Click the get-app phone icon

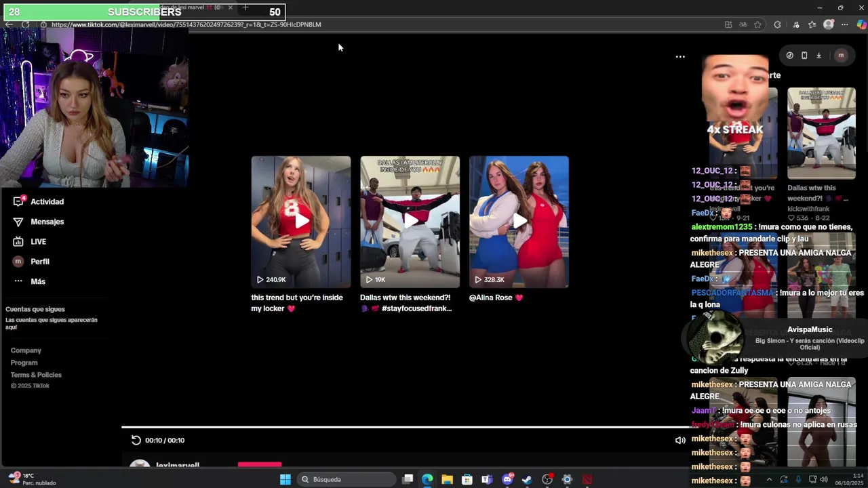(x=804, y=56)
